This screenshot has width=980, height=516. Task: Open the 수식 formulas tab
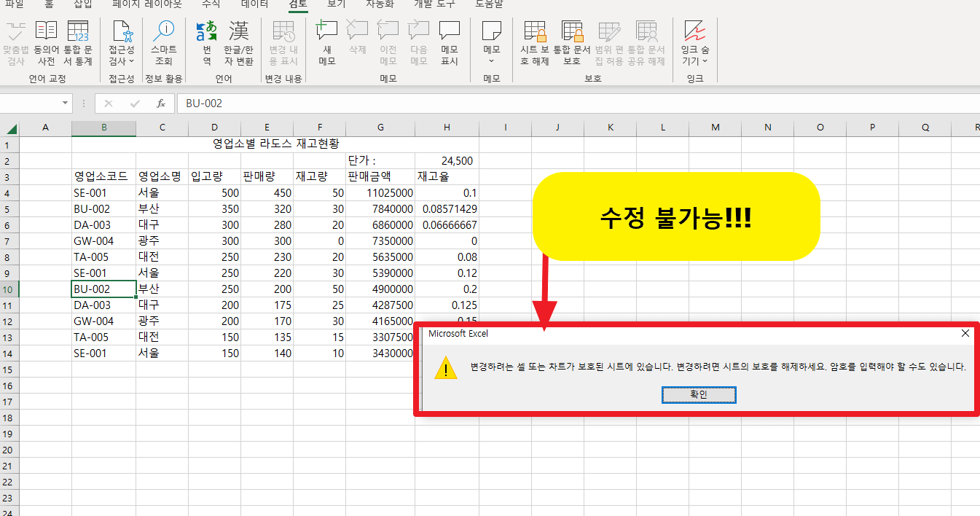coord(211,4)
